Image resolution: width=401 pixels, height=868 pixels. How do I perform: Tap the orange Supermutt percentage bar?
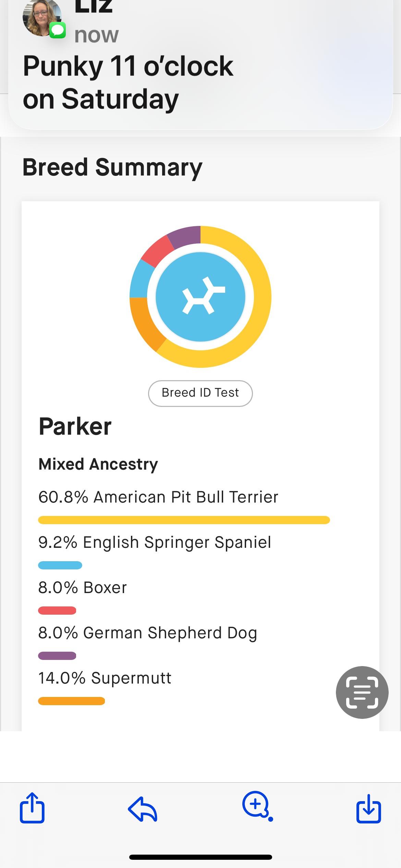point(71,701)
